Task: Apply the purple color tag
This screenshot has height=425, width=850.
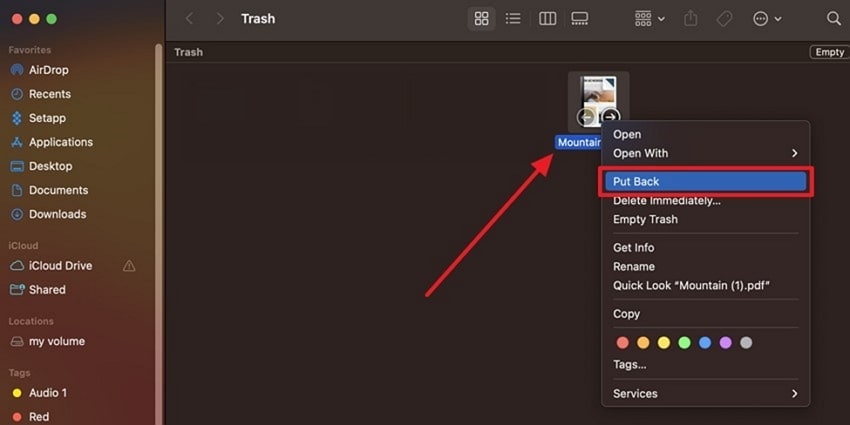Action: (x=725, y=343)
